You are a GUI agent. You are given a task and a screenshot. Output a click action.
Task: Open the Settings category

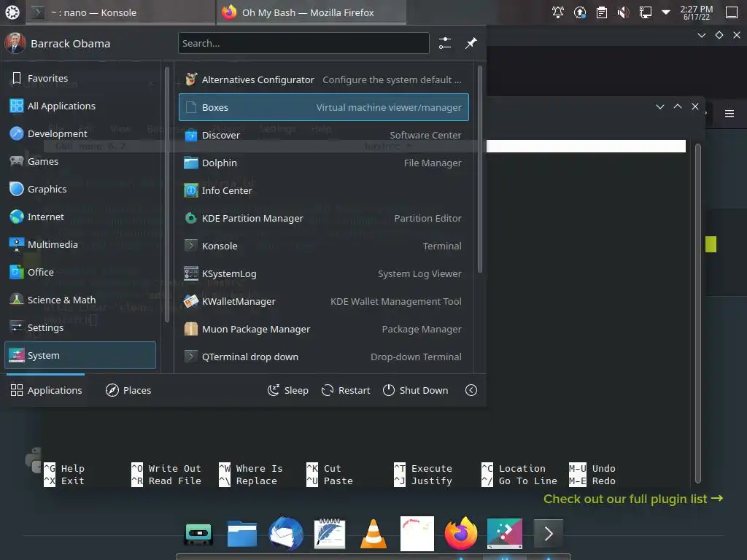[80, 327]
